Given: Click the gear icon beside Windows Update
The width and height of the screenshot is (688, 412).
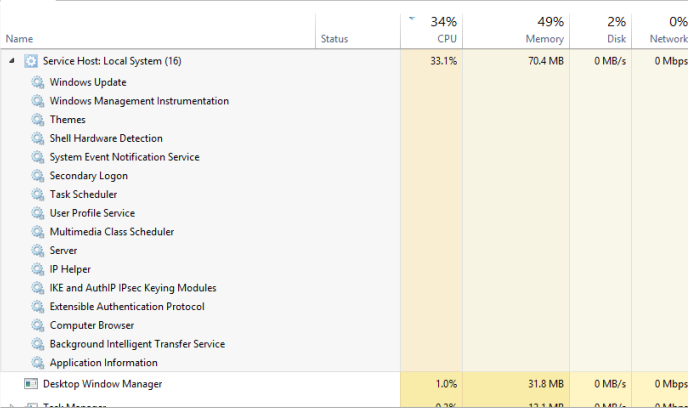Looking at the screenshot, I should [x=38, y=82].
